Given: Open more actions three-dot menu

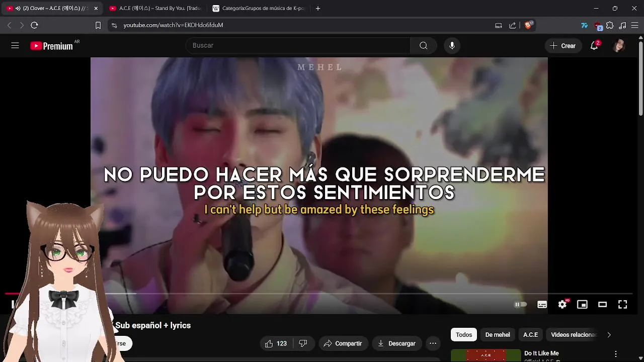Looking at the screenshot, I should 433,343.
